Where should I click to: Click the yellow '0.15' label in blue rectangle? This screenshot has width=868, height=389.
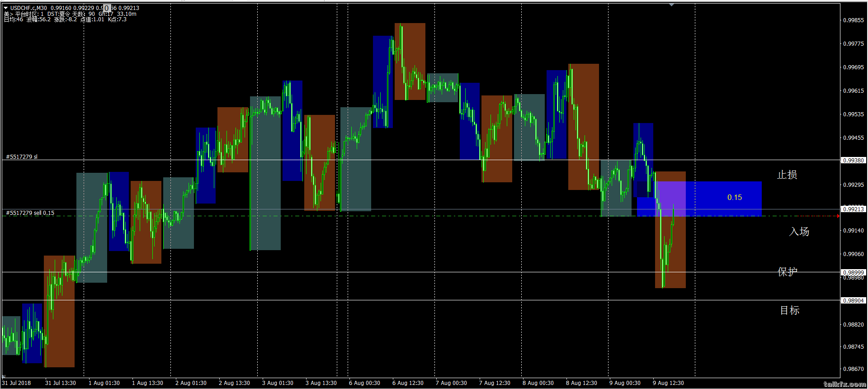pyautogui.click(x=735, y=198)
